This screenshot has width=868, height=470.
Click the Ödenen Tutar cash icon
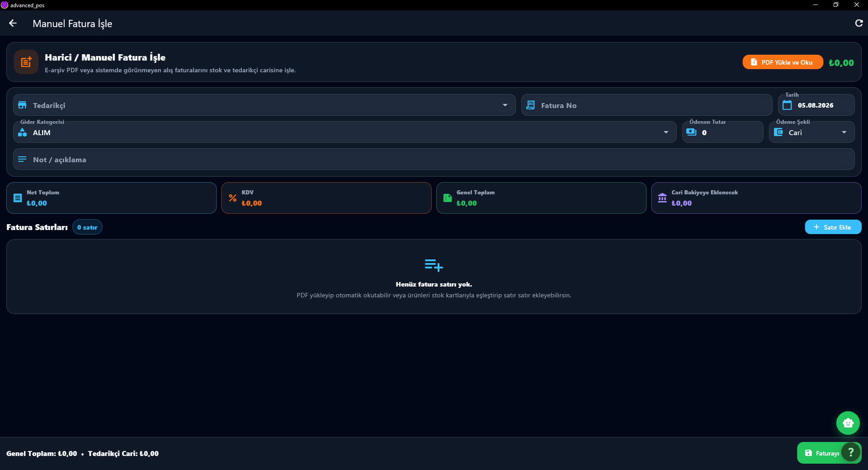coord(691,132)
